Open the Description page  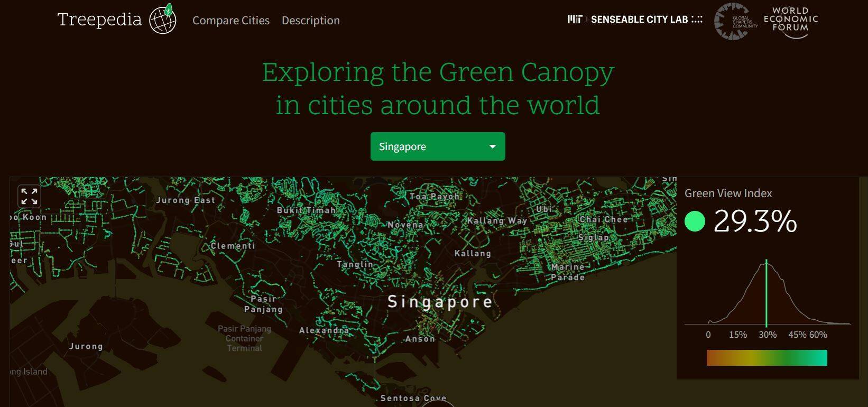pos(311,20)
